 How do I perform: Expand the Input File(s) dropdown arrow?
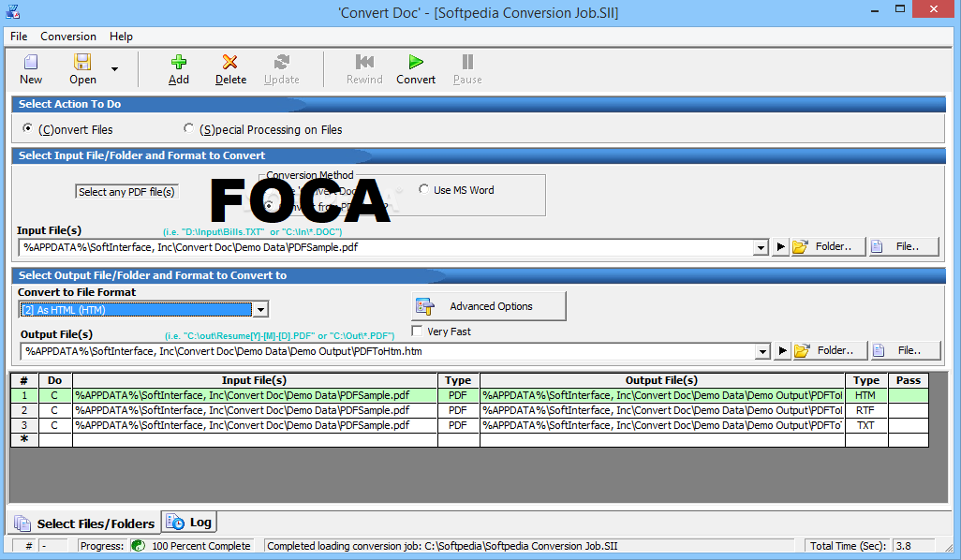coord(761,247)
